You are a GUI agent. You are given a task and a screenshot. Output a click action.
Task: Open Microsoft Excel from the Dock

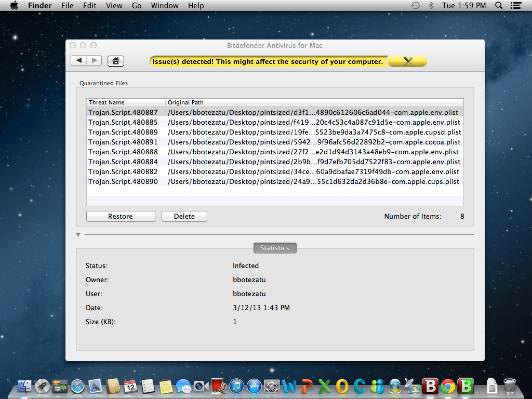[x=325, y=385]
